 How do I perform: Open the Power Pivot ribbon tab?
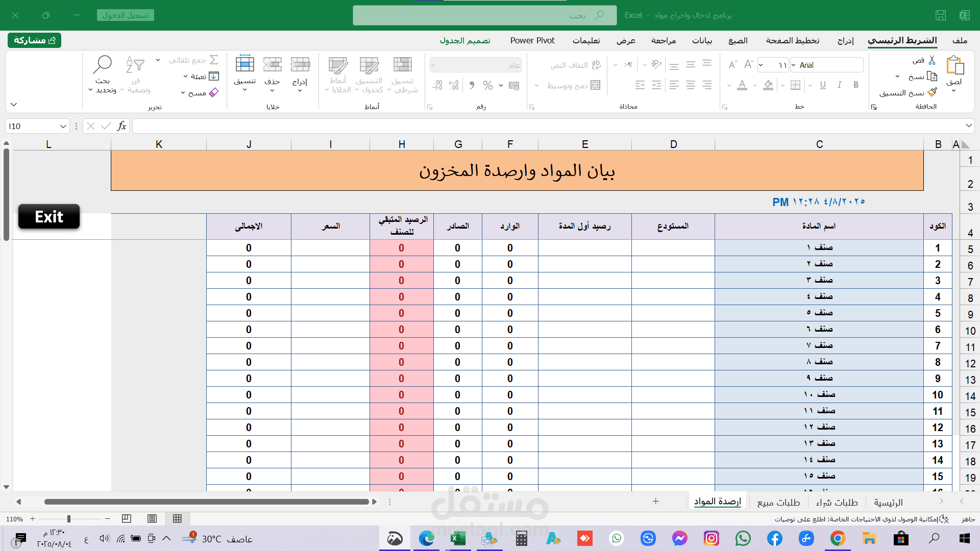click(532, 41)
